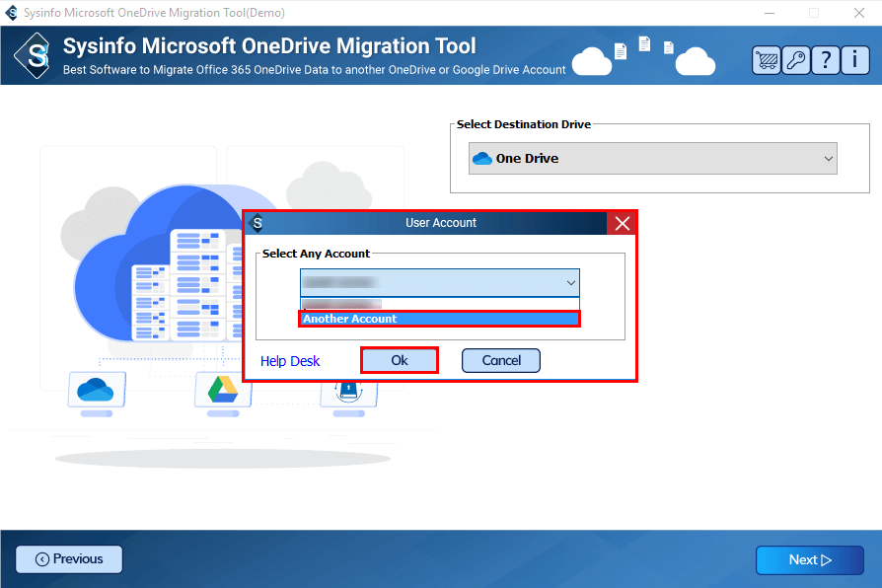Click the Select Destination Drive label

click(523, 124)
